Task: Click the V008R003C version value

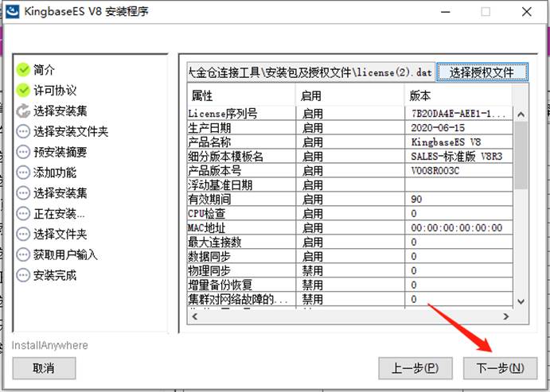Action: click(x=435, y=171)
